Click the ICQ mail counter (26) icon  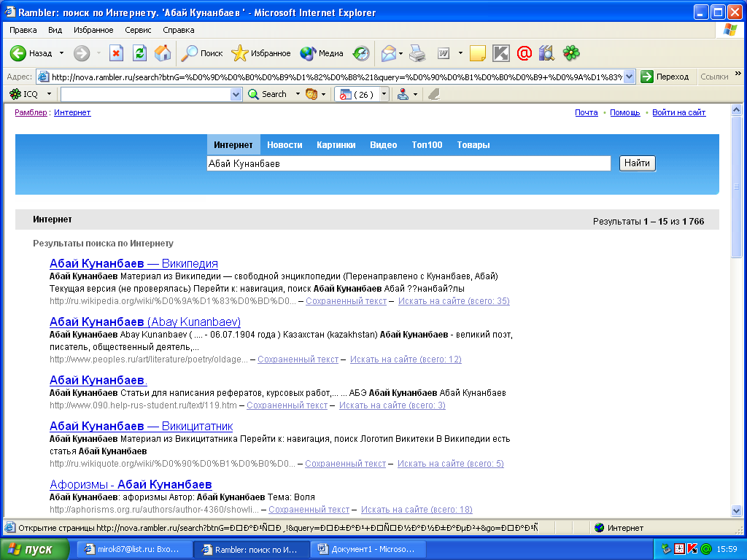tap(357, 94)
